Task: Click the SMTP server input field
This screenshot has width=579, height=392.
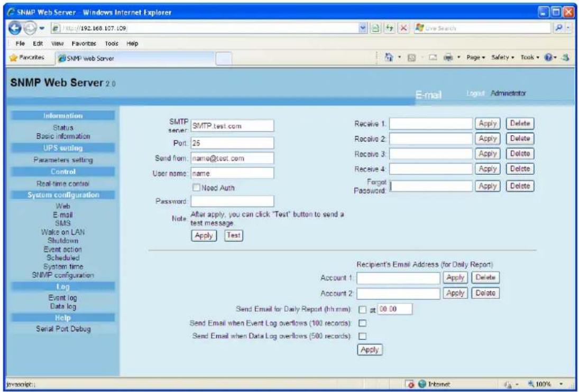Action: pyautogui.click(x=232, y=126)
